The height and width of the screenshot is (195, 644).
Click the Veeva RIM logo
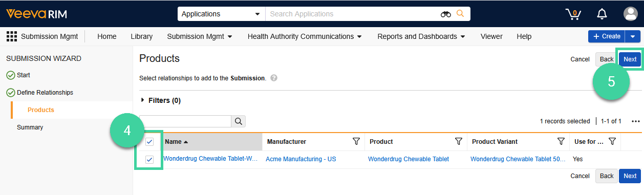pos(36,14)
